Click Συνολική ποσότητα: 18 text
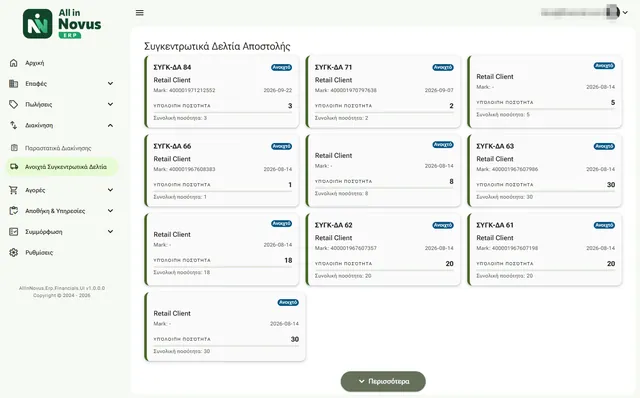The image size is (640, 398). pos(182,272)
